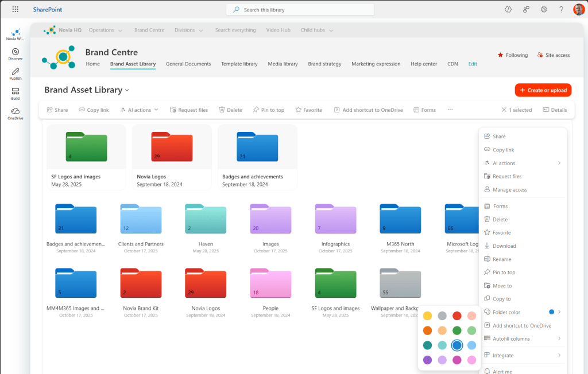
Task: Open Publish in the left sidebar
Action: click(x=16, y=74)
